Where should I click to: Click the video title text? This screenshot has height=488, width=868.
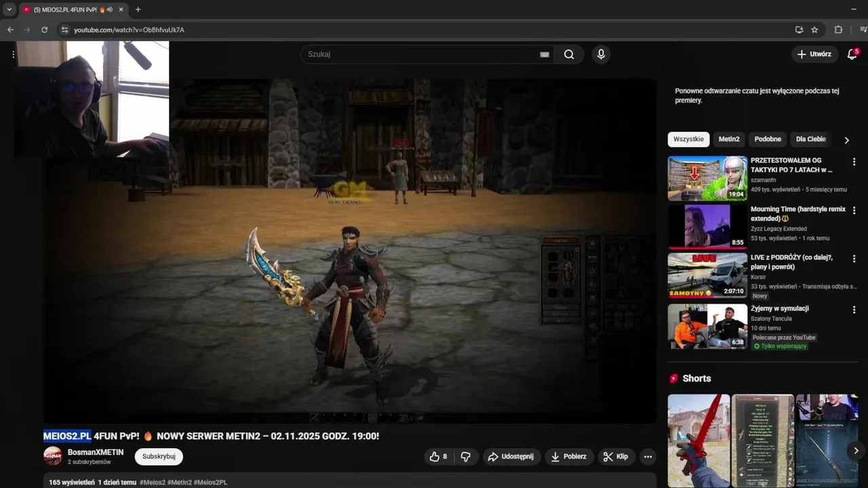point(211,436)
